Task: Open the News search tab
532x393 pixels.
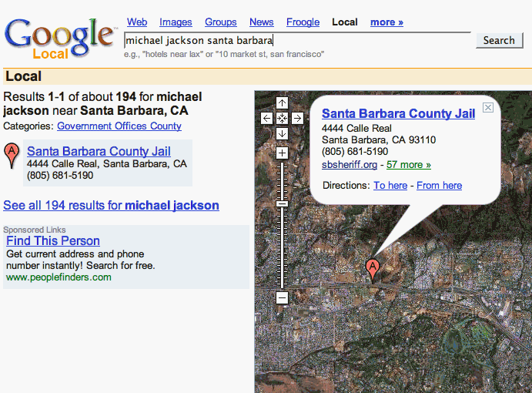Action: pyautogui.click(x=261, y=22)
